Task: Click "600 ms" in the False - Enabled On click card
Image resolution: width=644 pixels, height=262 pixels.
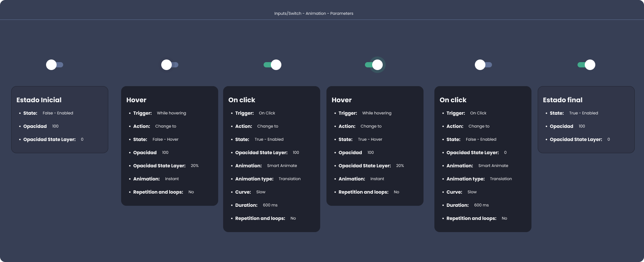Action: pos(481,205)
